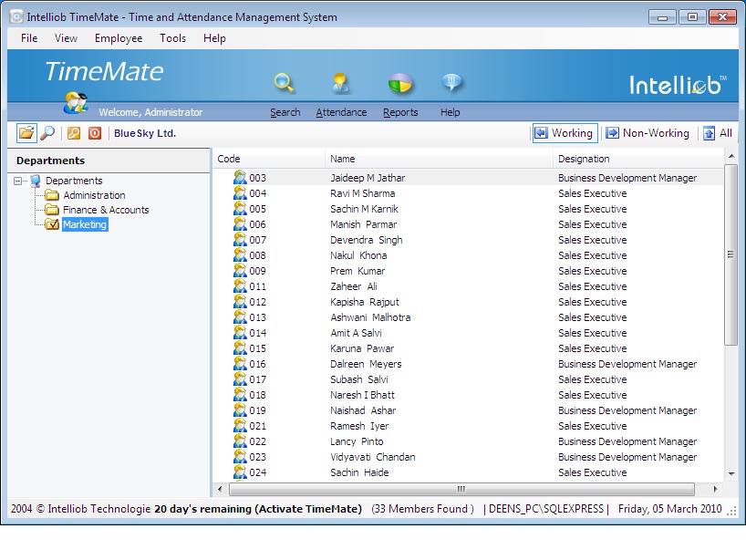The image size is (746, 560).
Task: Click the Administration folder icon
Action: pyautogui.click(x=52, y=195)
